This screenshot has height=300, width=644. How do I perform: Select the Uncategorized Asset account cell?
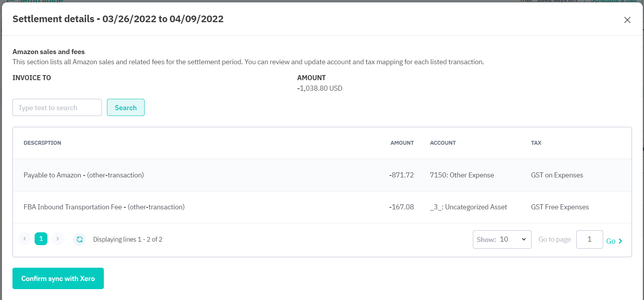(468, 207)
